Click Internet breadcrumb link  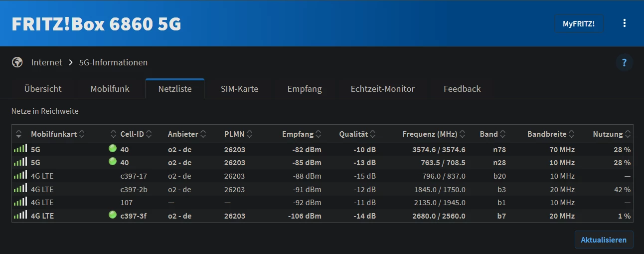tap(46, 62)
